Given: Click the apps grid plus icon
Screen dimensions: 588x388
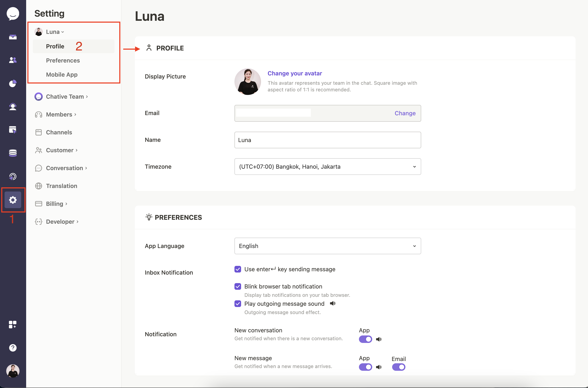Looking at the screenshot, I should 13,324.
